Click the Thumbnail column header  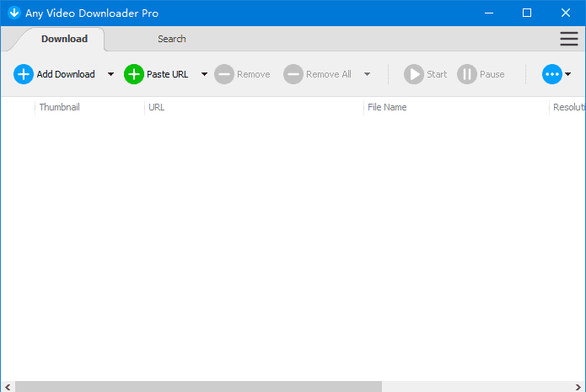[89, 107]
